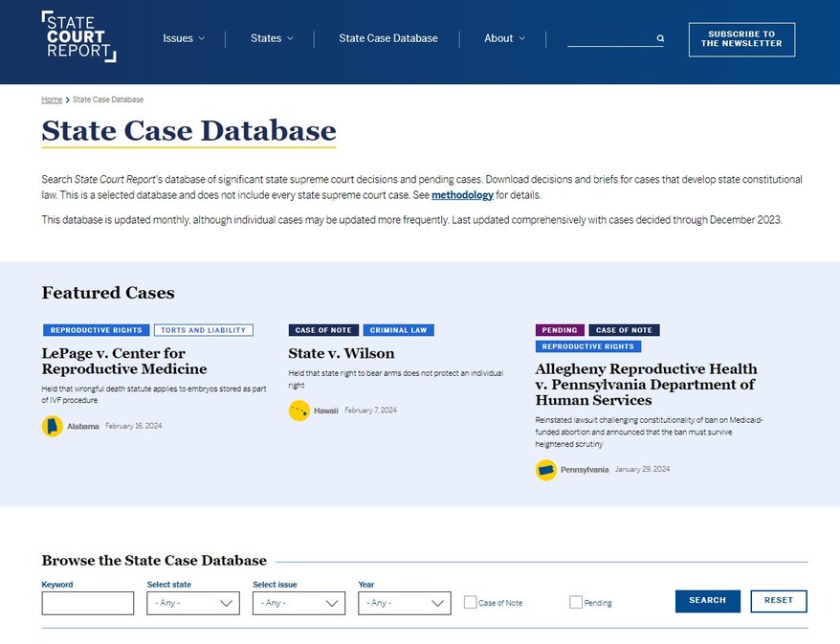Click Subscribe to the Newsletter

[741, 39]
